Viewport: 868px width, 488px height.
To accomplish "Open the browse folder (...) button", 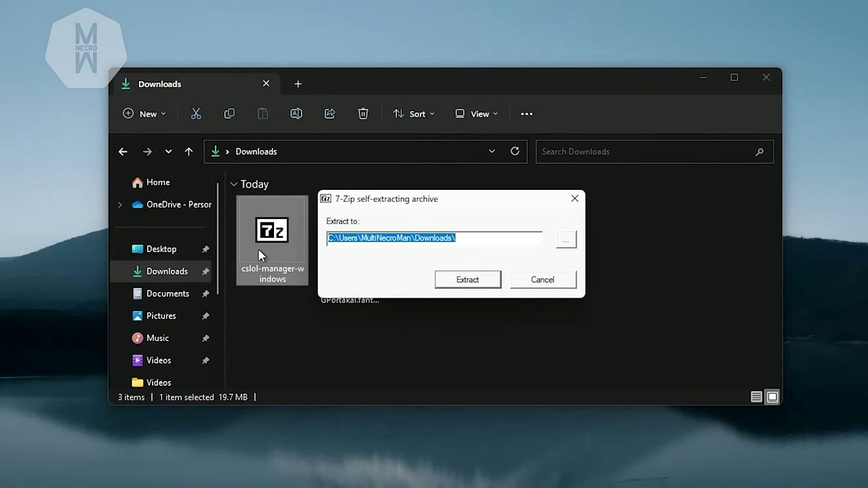I will (566, 239).
